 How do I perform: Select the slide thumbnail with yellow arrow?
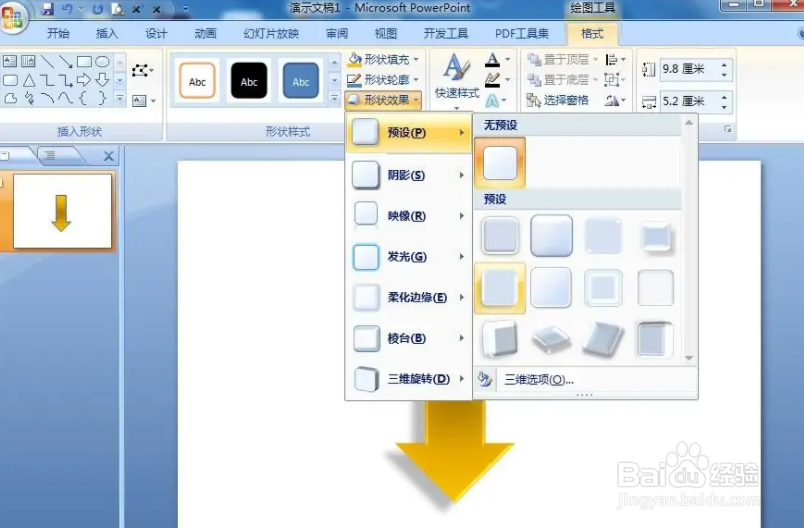tap(62, 211)
